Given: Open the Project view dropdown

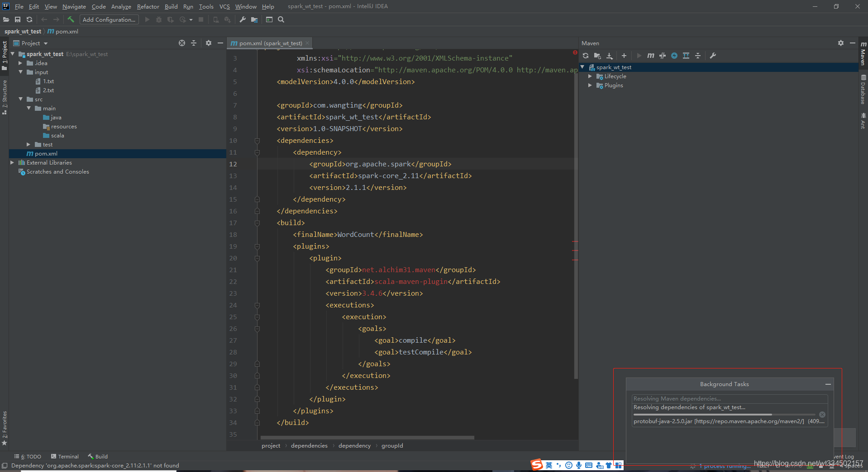Looking at the screenshot, I should pos(31,43).
